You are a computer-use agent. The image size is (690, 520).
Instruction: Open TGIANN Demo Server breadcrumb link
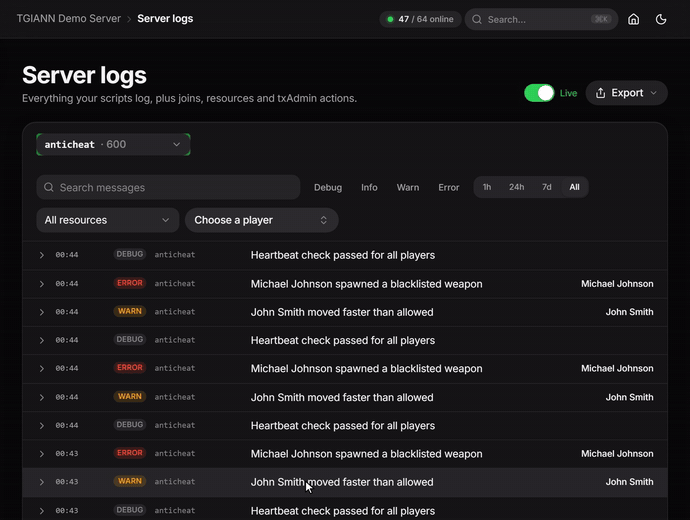pos(69,18)
